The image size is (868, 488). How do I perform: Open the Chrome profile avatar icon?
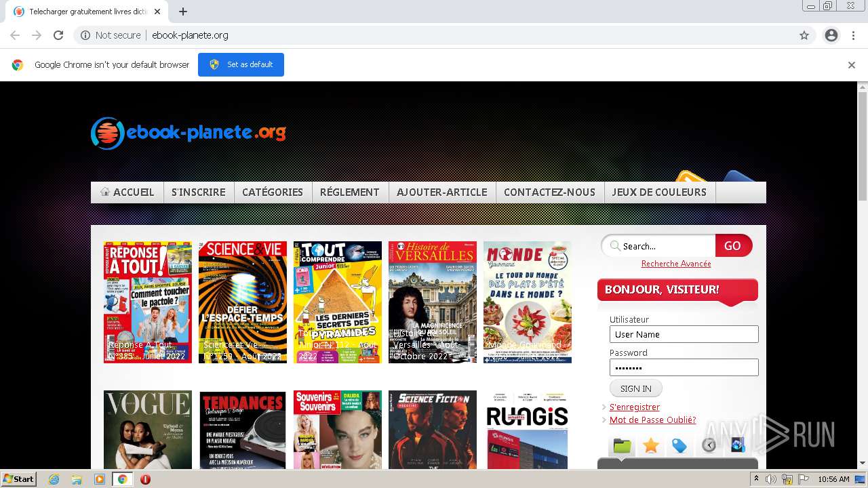tap(831, 35)
